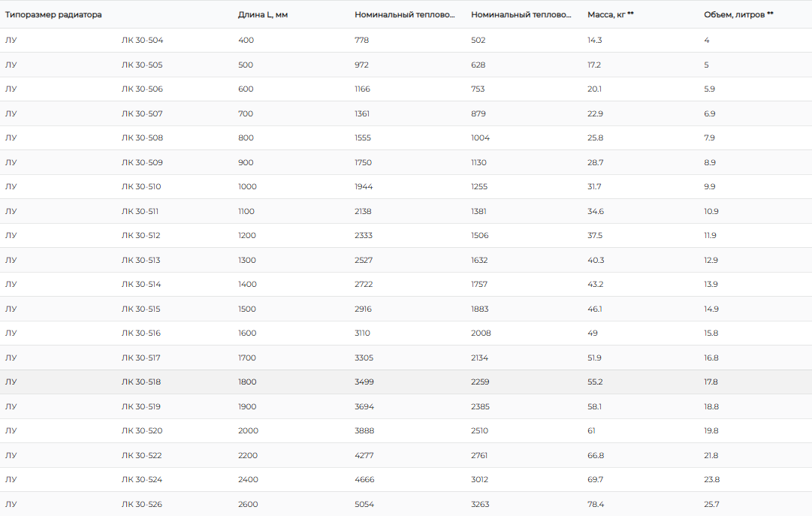The width and height of the screenshot is (812, 516).
Task: Click the Типоразмер радиатора column header
Action: coord(53,15)
